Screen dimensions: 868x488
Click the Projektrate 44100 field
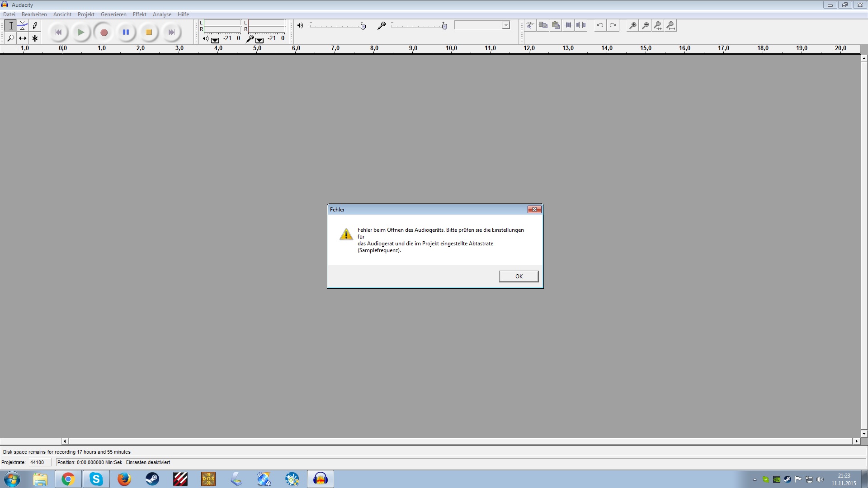pos(39,462)
